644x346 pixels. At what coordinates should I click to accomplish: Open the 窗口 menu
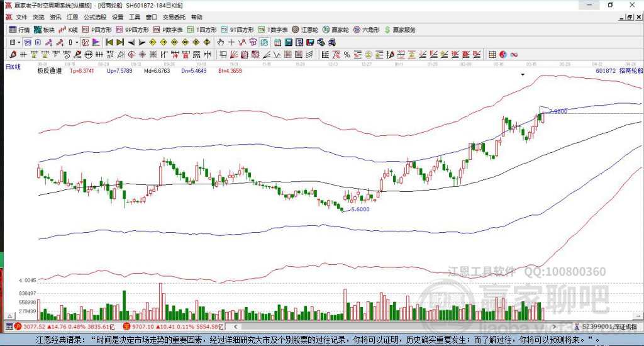151,17
